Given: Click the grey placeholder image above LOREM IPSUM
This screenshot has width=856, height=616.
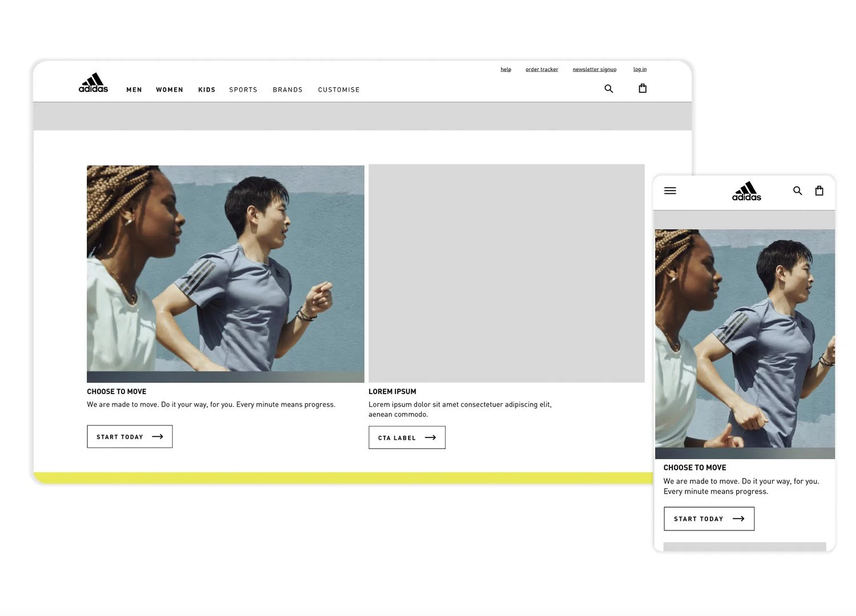Looking at the screenshot, I should pos(507,273).
